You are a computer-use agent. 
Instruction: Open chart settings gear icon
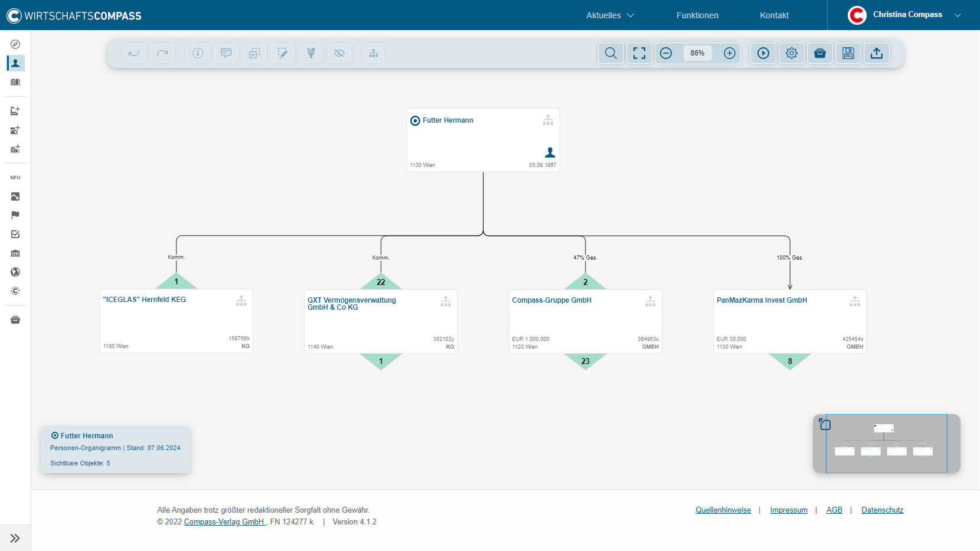tap(792, 53)
